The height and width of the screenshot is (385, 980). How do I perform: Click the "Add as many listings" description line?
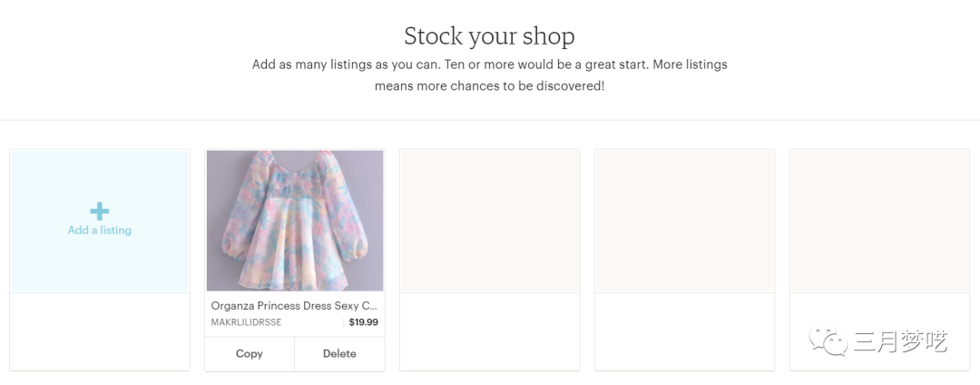click(x=489, y=65)
